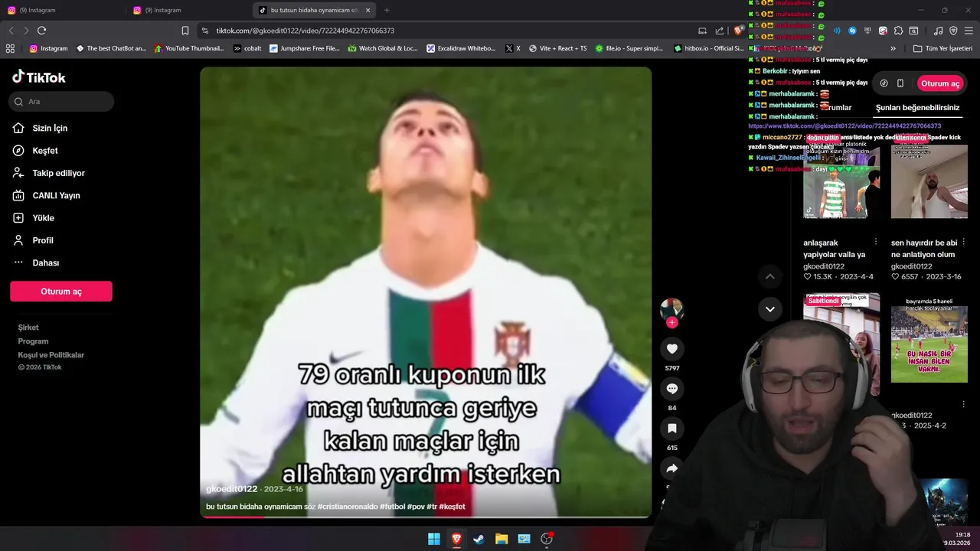The image size is (980, 551).
Task: Open Brave browser on taskbar
Action: coord(456,539)
